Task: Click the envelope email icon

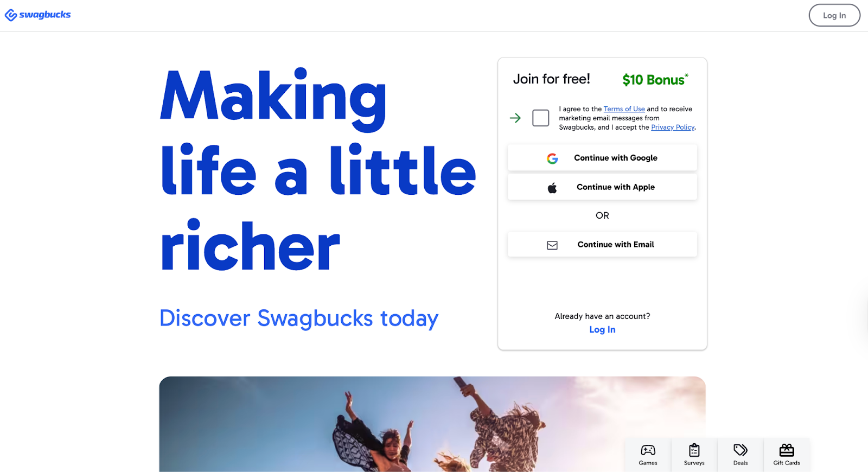Action: tap(552, 245)
